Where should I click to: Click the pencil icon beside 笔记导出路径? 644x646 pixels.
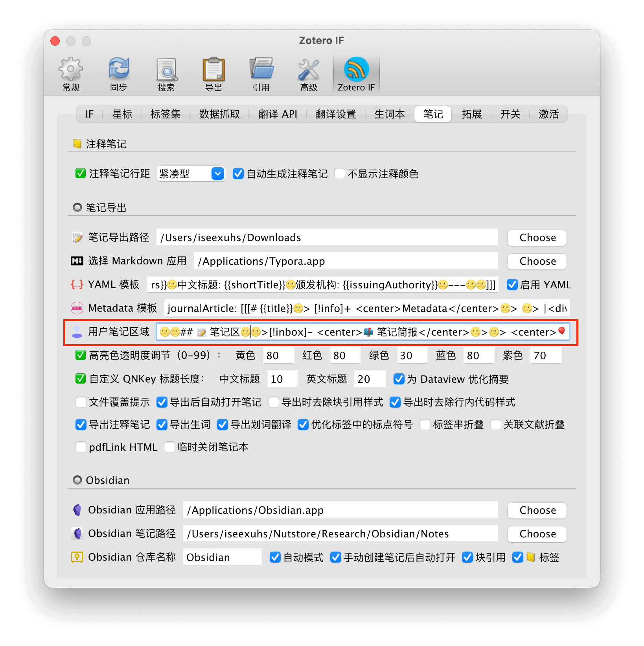click(77, 237)
